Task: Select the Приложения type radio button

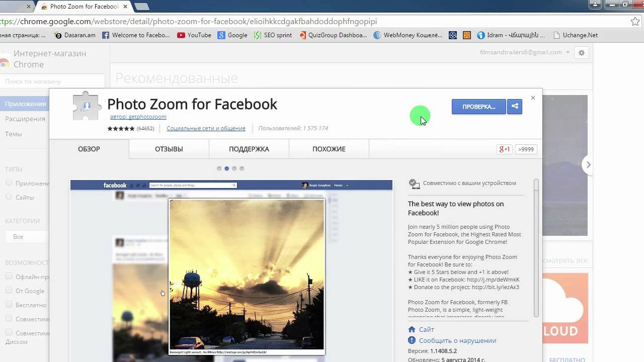Action: (9, 183)
